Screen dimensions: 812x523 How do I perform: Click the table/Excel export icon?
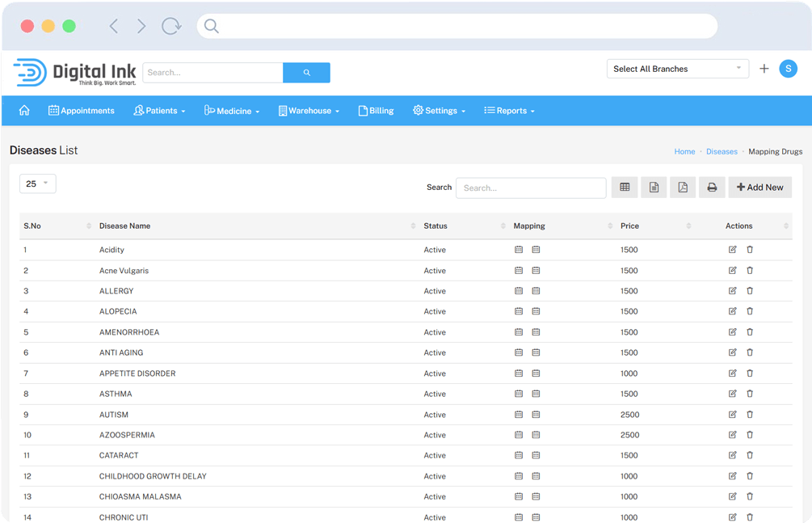coord(625,188)
